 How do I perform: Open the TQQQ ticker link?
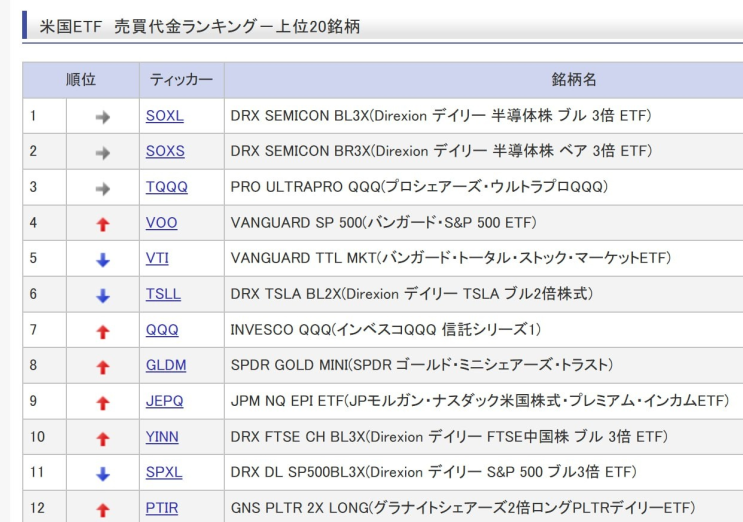tap(166, 187)
